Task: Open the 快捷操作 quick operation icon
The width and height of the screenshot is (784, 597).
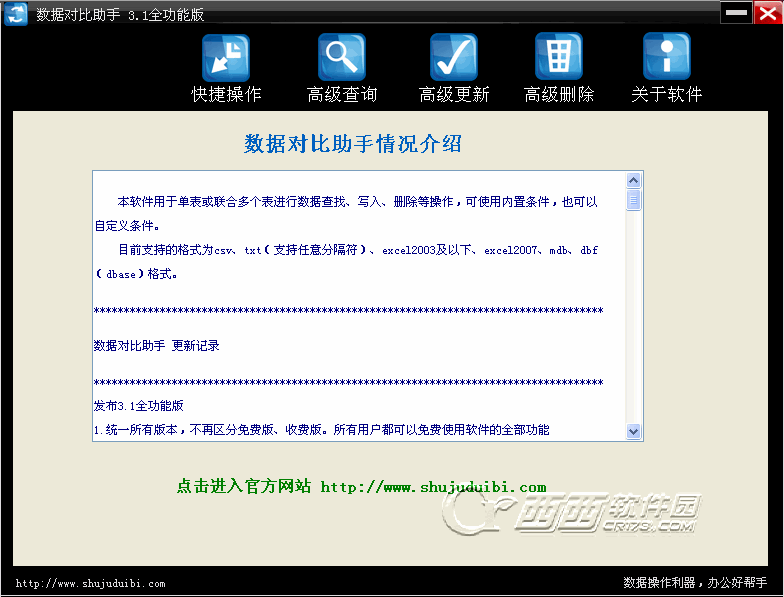Action: pyautogui.click(x=226, y=58)
